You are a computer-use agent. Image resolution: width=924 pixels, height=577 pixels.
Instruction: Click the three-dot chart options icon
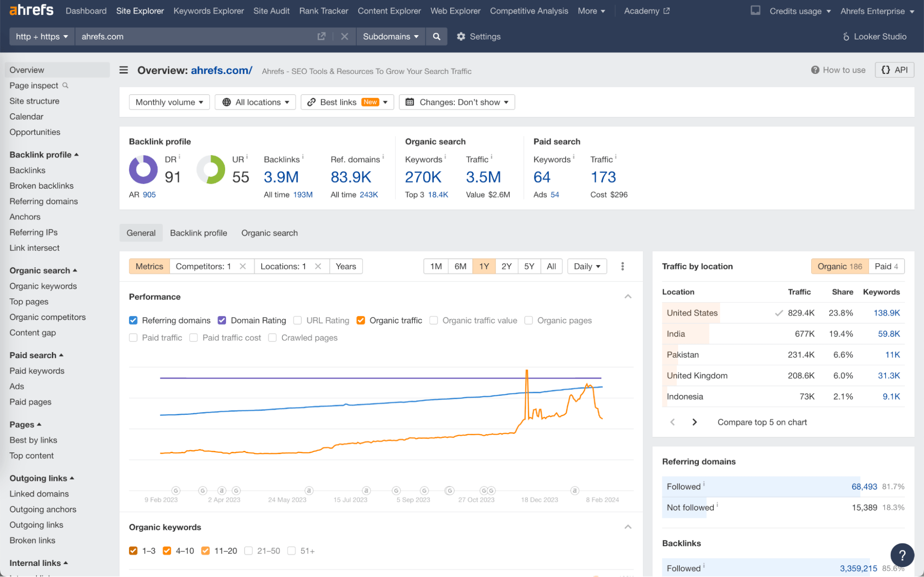tap(623, 266)
